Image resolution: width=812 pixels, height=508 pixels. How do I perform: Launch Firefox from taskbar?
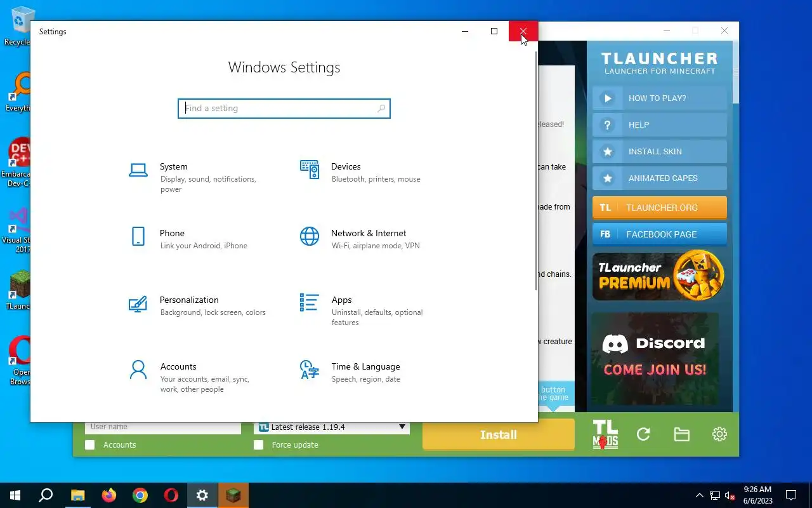[109, 495]
